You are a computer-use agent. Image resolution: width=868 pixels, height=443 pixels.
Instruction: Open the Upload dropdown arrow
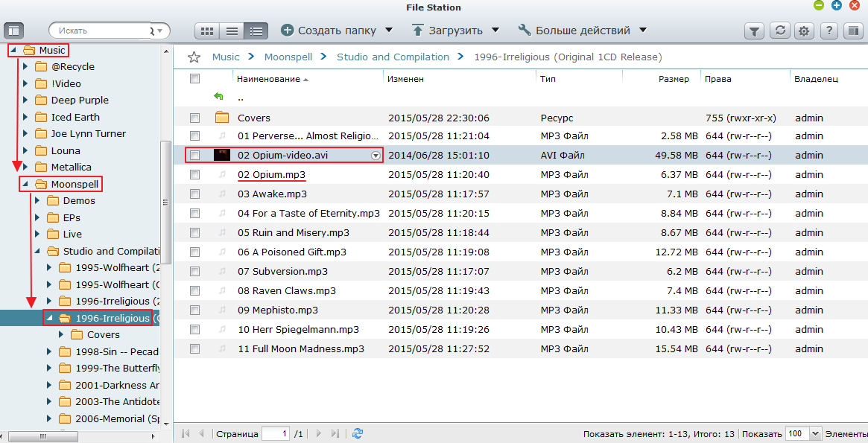tap(495, 30)
